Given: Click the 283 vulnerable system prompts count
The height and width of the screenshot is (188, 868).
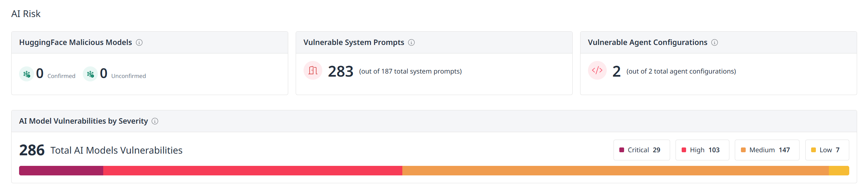Looking at the screenshot, I should tap(340, 72).
